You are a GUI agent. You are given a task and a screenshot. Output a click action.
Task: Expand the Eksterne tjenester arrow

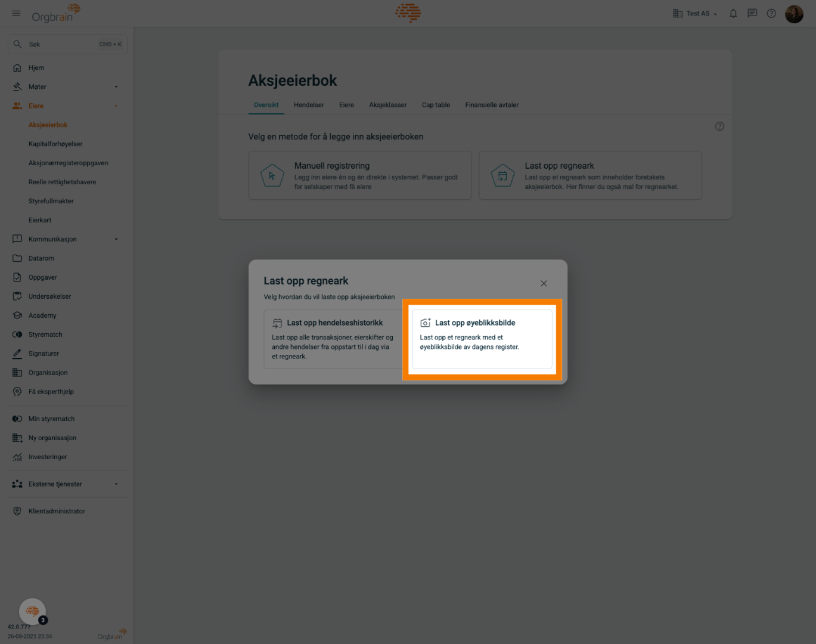(116, 484)
